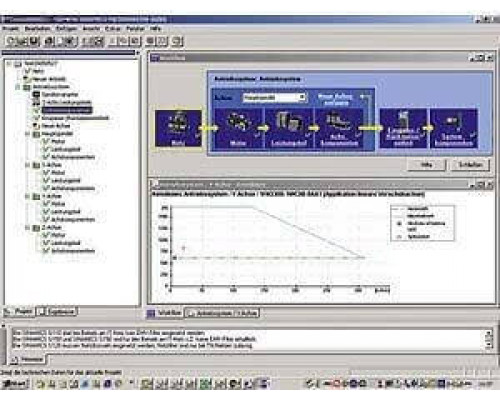Click the Open project toolbar icon
Screen dimensions: 500x400
(22, 41)
